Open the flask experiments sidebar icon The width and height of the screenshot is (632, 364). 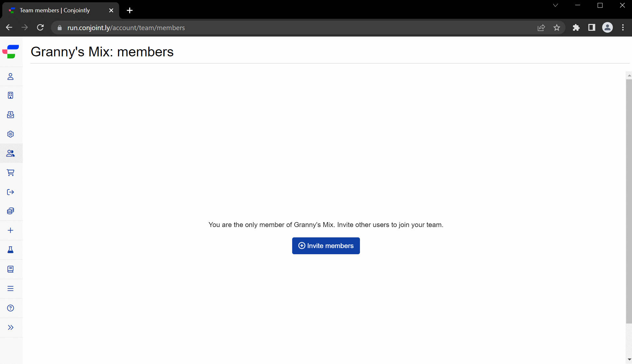(10, 250)
